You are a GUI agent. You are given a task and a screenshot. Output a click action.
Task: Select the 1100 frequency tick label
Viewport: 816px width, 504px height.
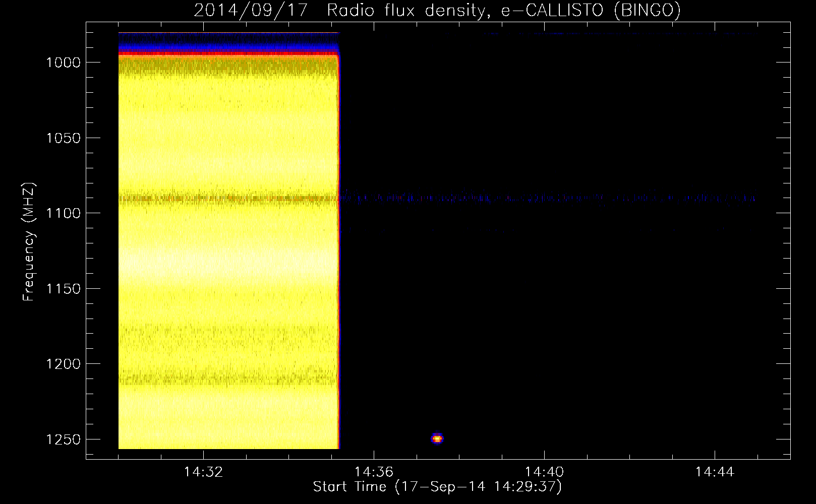click(63, 213)
